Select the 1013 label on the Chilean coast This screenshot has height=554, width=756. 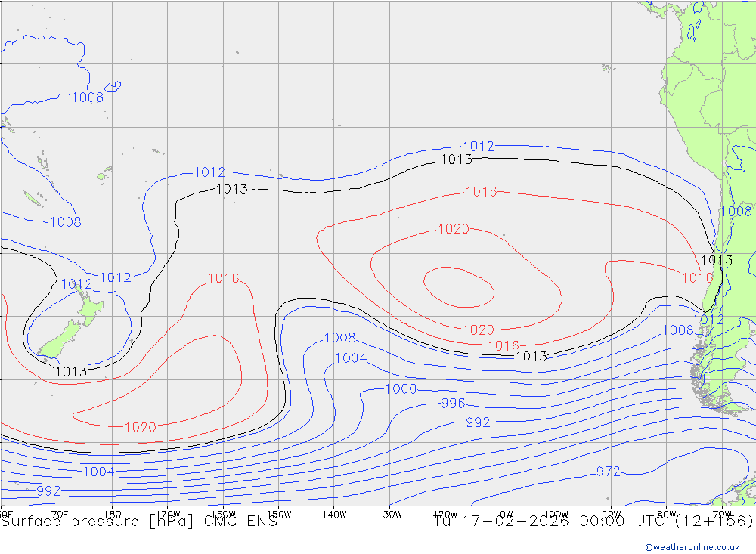[x=717, y=261]
